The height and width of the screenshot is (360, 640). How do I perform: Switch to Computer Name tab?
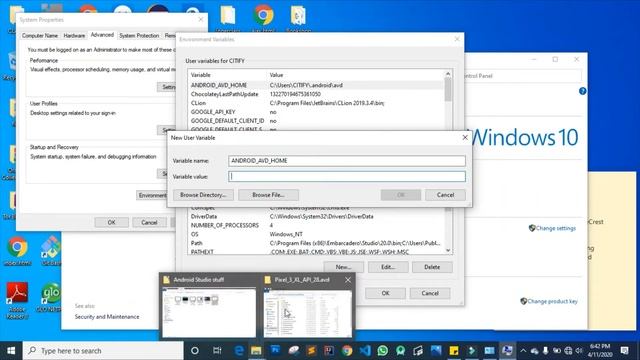coord(40,36)
